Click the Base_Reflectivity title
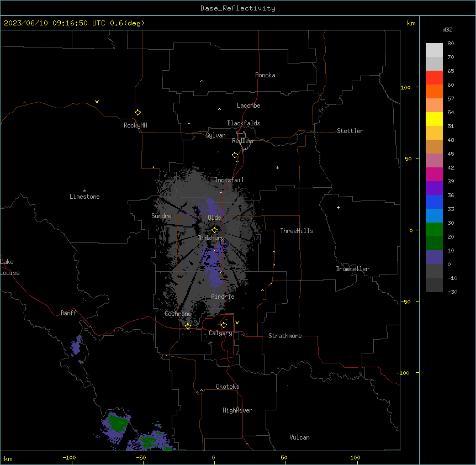The image size is (476, 465). point(238,8)
